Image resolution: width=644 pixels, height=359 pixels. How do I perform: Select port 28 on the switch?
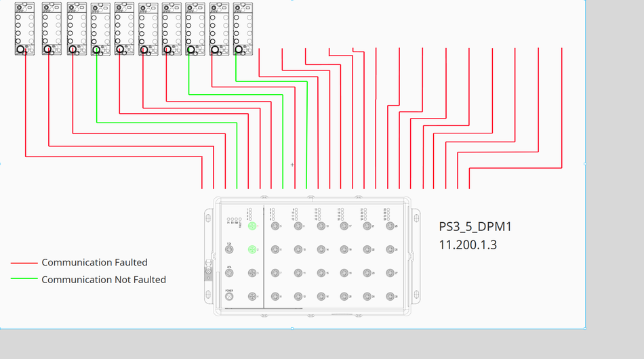tap(390, 297)
